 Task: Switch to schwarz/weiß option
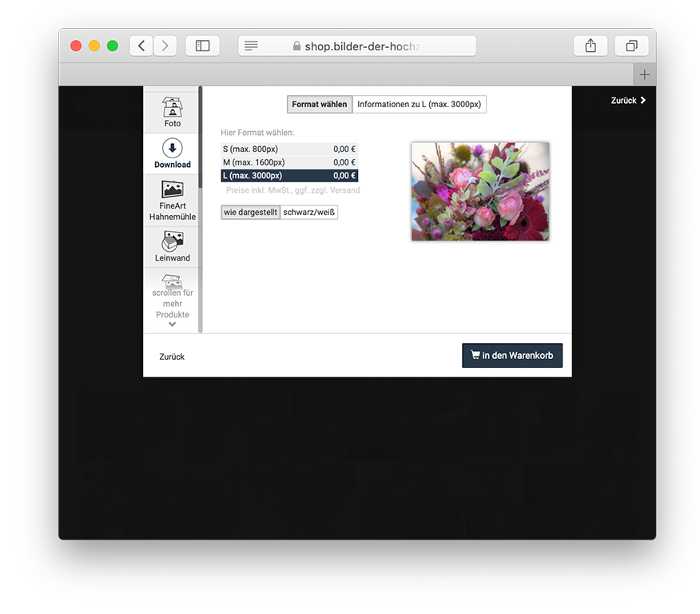[309, 212]
